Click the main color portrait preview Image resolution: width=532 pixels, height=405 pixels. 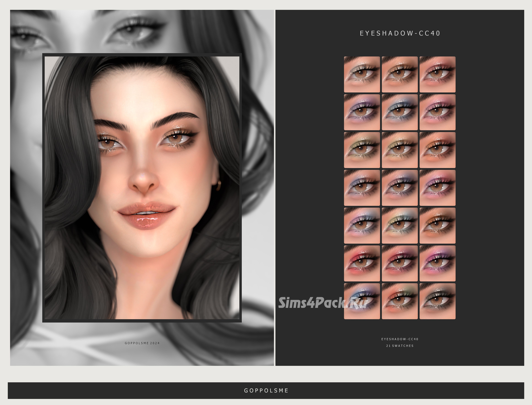pyautogui.click(x=142, y=188)
